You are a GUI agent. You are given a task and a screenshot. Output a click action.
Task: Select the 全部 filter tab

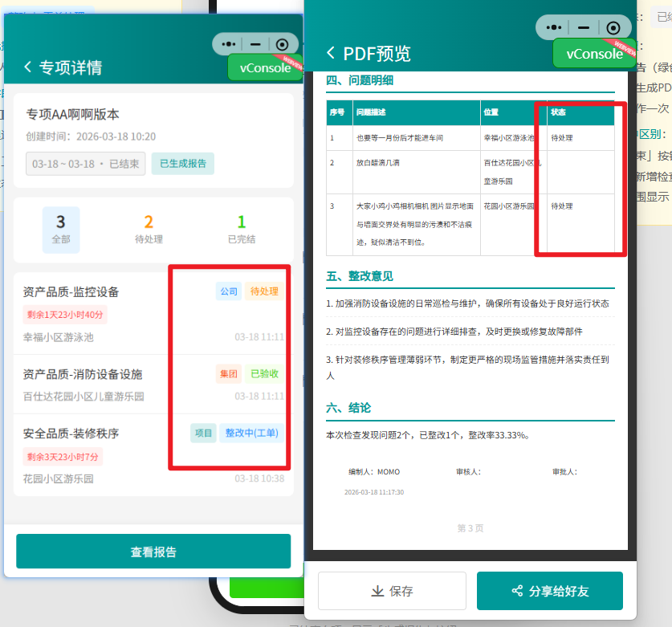point(61,230)
